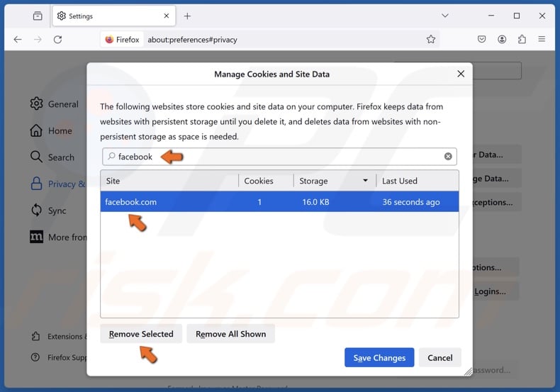Image resolution: width=560 pixels, height=392 pixels.
Task: Cancel the cookies dialog
Action: pyautogui.click(x=440, y=357)
